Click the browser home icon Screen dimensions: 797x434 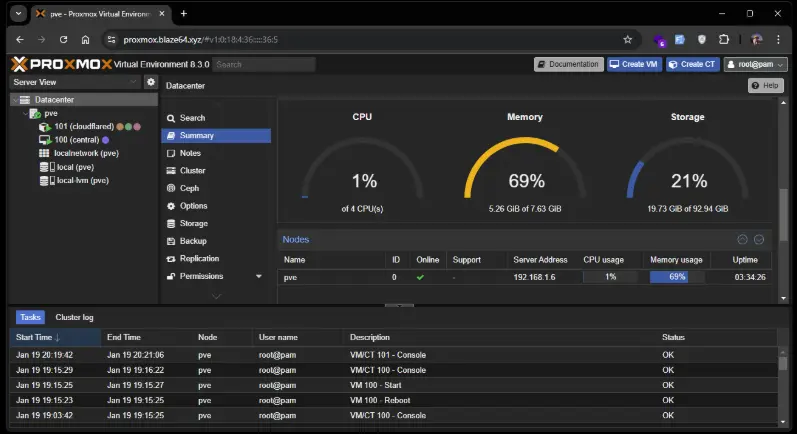click(x=85, y=40)
